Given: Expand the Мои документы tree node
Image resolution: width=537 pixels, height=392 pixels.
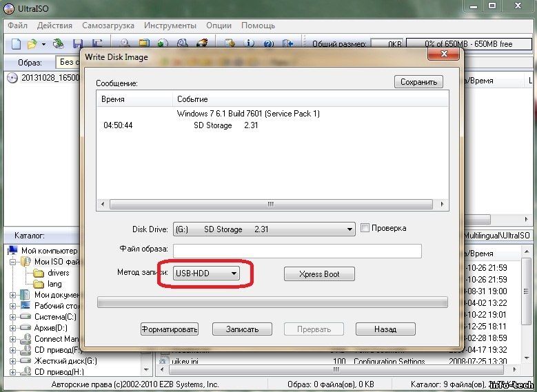Looking at the screenshot, I should (12, 295).
